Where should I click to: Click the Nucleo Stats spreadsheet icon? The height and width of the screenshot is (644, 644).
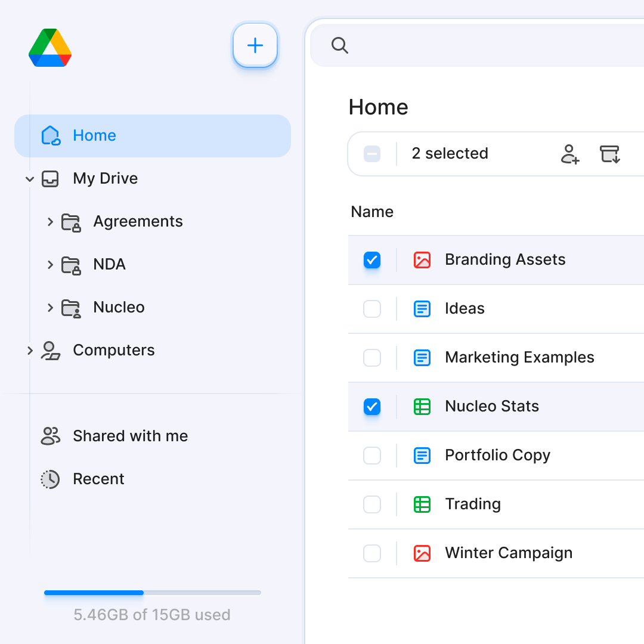coord(422,407)
